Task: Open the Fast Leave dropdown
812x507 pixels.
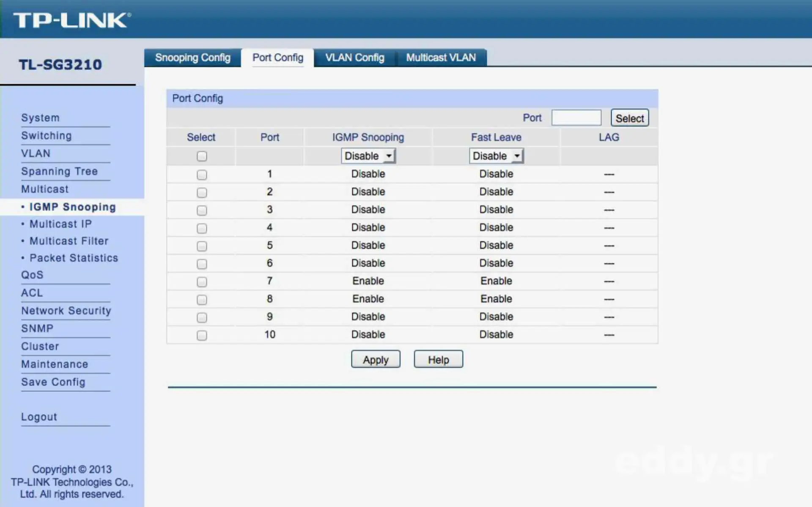Action: pos(496,156)
